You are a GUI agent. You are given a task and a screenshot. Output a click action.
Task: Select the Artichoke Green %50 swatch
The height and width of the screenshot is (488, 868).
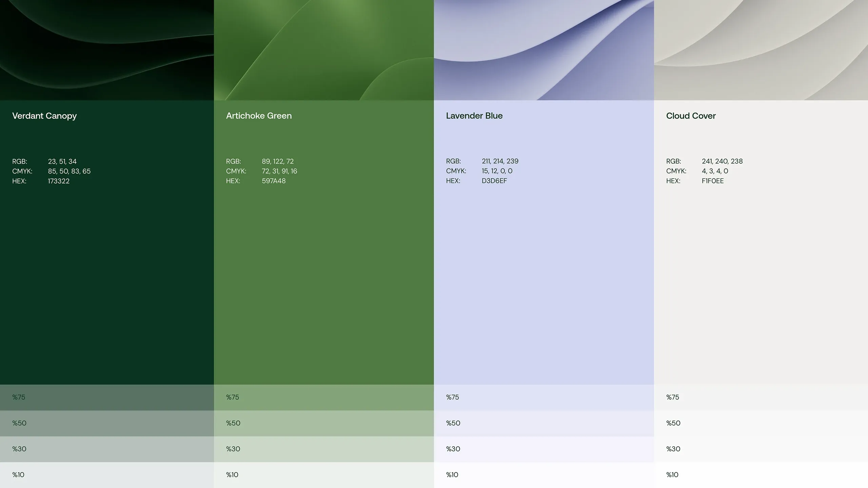pos(324,423)
